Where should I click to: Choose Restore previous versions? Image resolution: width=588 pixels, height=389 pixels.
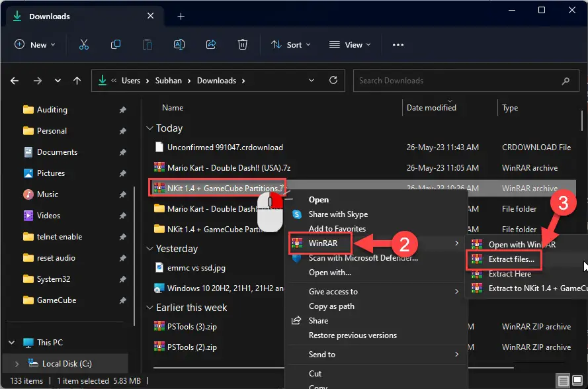pos(353,335)
